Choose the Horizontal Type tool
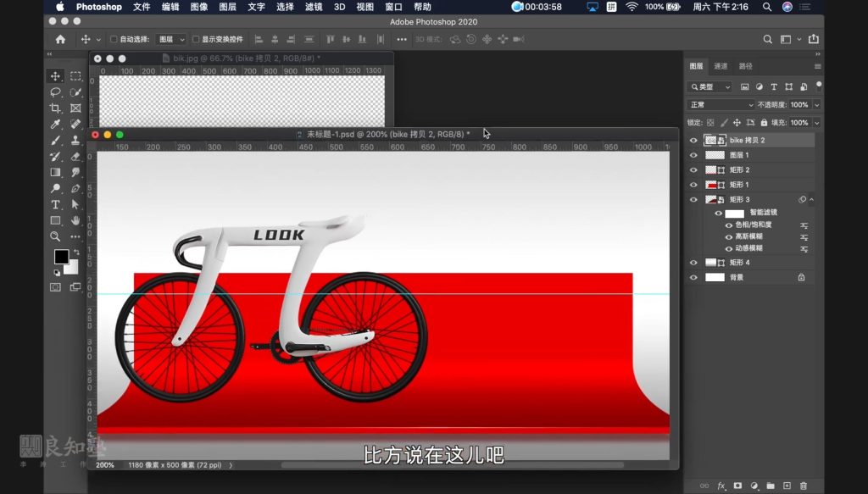The image size is (868, 494). 55,205
